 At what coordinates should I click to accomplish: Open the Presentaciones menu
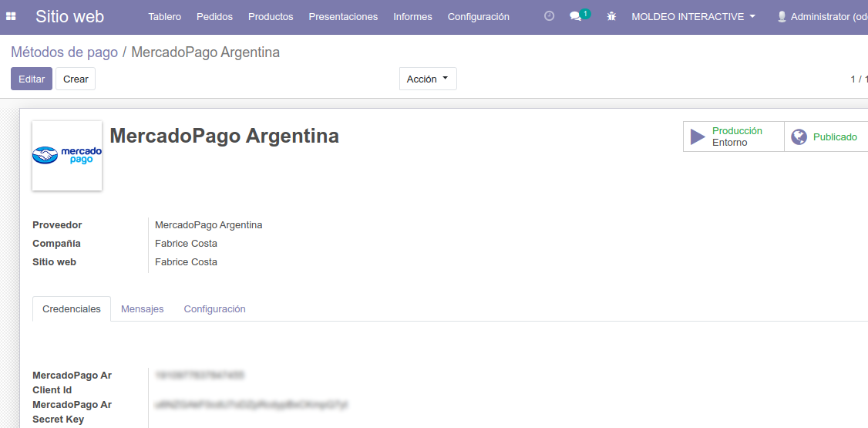tap(343, 17)
